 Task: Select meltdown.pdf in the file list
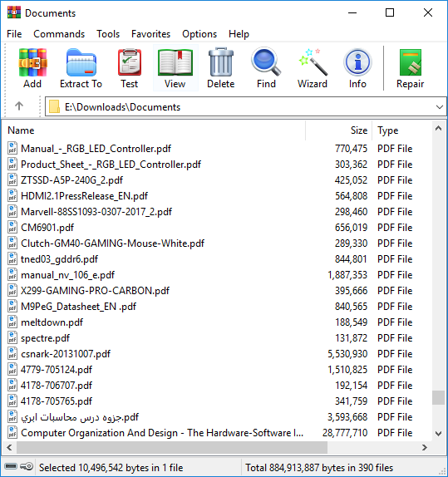click(52, 322)
